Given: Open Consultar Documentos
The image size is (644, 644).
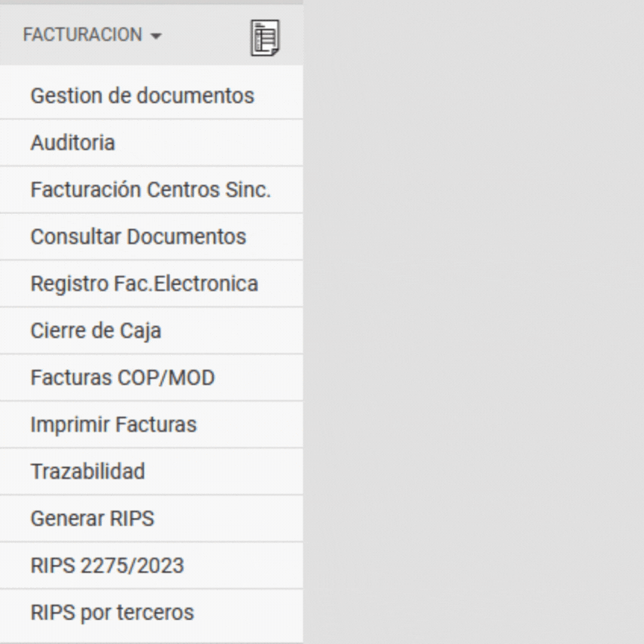Looking at the screenshot, I should point(138,236).
